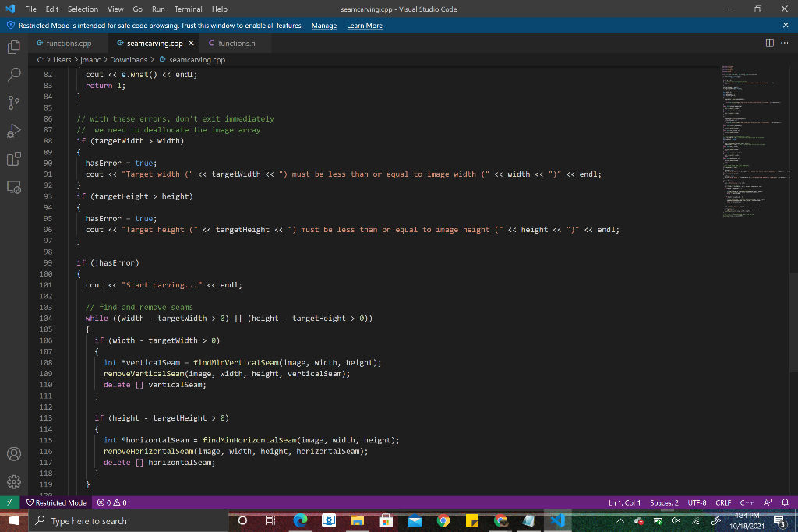Open the Remote Explorer view icon
Image resolution: width=798 pixels, height=532 pixels.
coord(14,187)
